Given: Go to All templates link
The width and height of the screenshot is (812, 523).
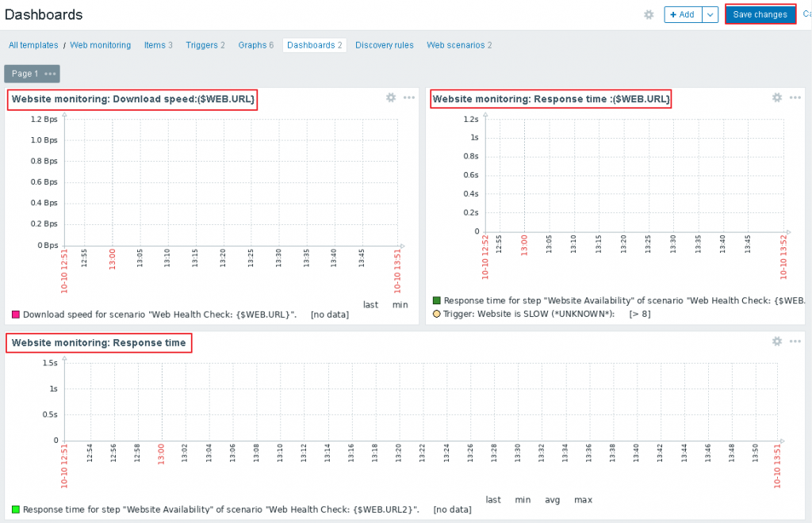Looking at the screenshot, I should point(33,45).
